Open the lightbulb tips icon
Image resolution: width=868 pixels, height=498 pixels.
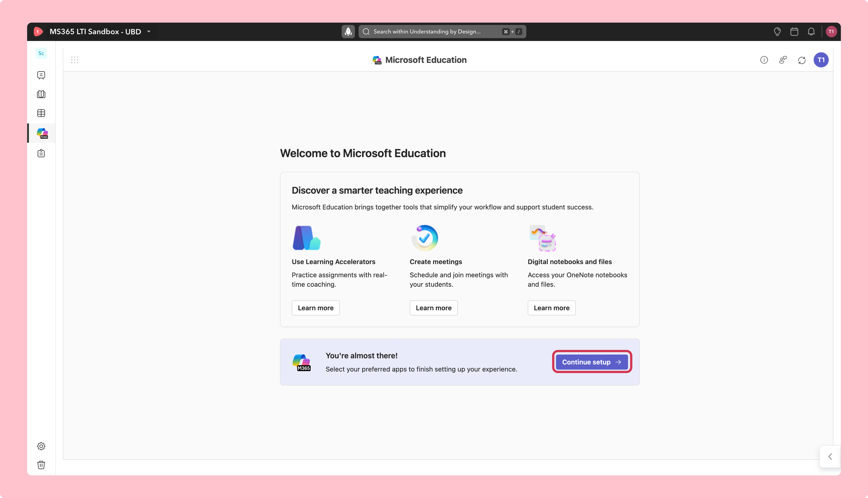(x=777, y=32)
